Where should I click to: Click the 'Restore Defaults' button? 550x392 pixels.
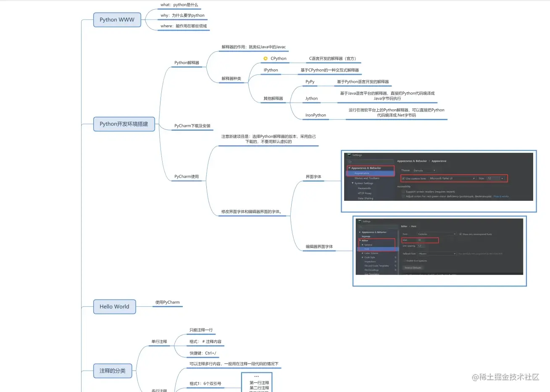tap(413, 268)
